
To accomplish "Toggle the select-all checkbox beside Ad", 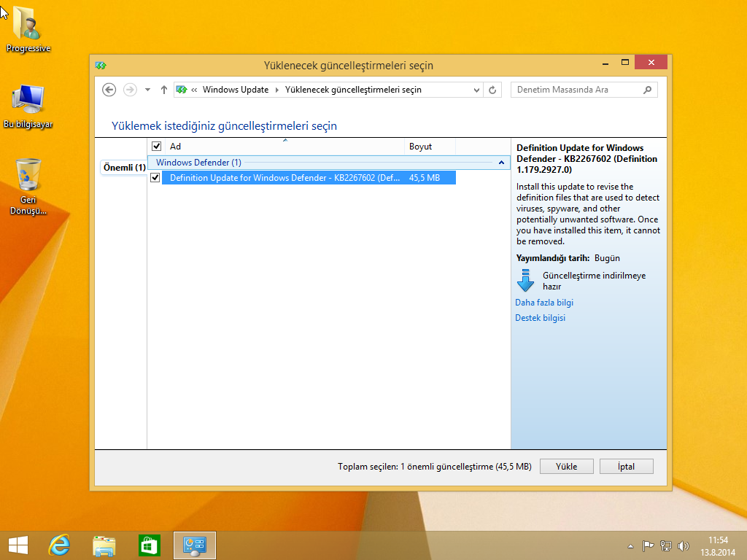I will click(156, 147).
